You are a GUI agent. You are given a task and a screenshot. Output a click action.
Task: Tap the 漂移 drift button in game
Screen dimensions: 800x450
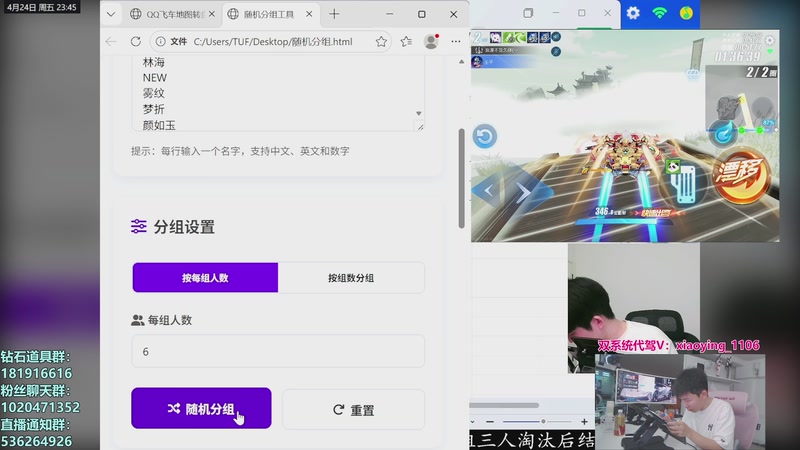(741, 175)
